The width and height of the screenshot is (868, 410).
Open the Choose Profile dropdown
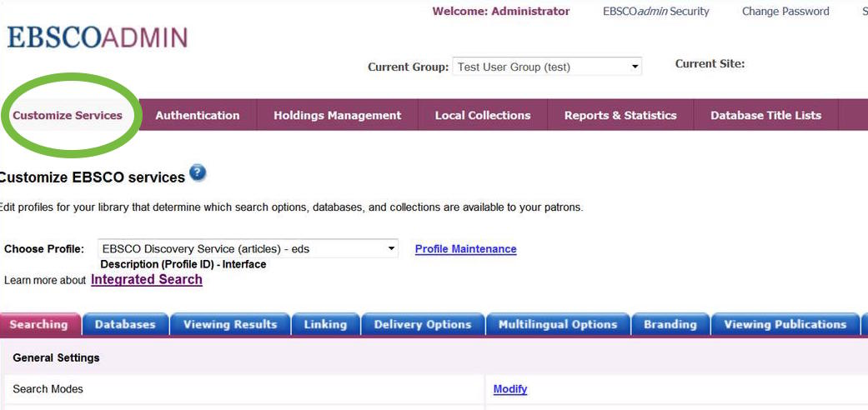(x=248, y=248)
